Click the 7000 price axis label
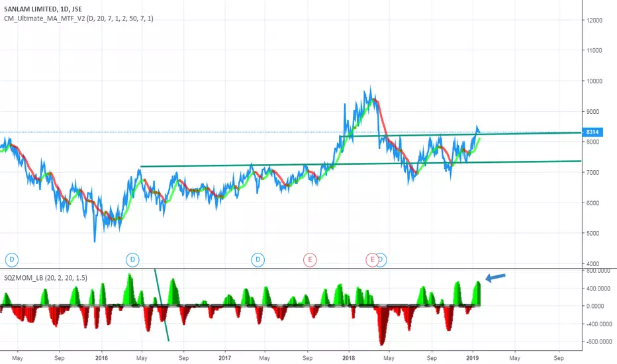This screenshot has width=617, height=364. click(x=593, y=172)
